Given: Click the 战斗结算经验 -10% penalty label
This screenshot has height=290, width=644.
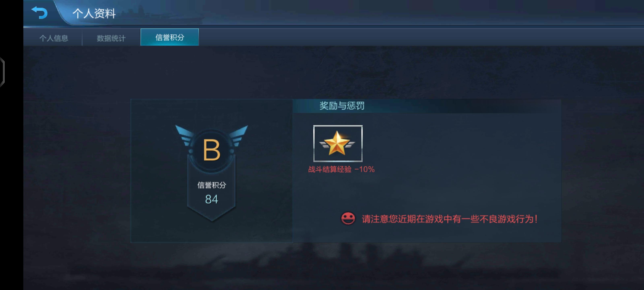Looking at the screenshot, I should point(341,169).
